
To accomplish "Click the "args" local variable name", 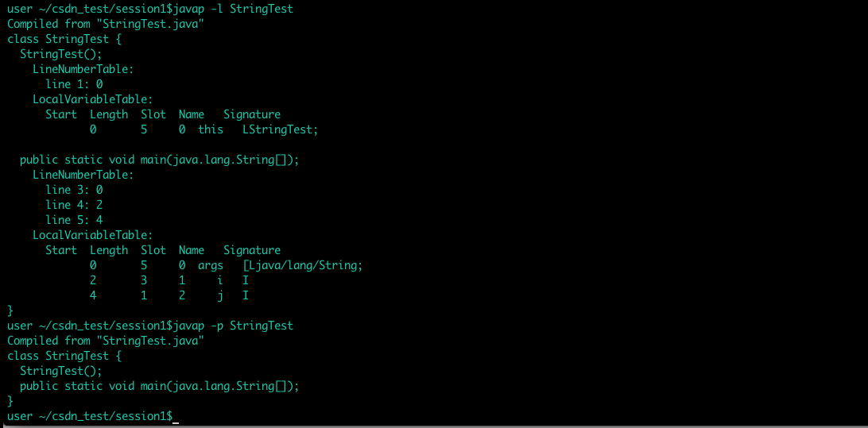I will tap(211, 266).
